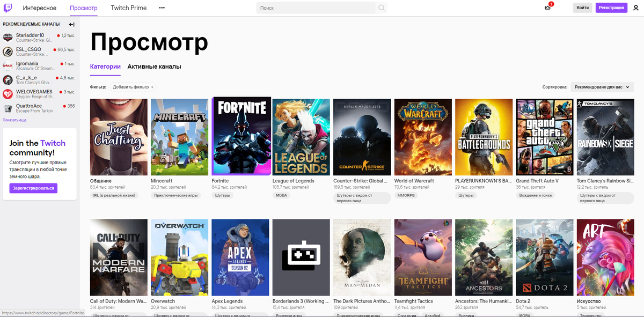Open Starladder10 channel name in sidebar
The image size is (644, 317).
pyautogui.click(x=30, y=35)
